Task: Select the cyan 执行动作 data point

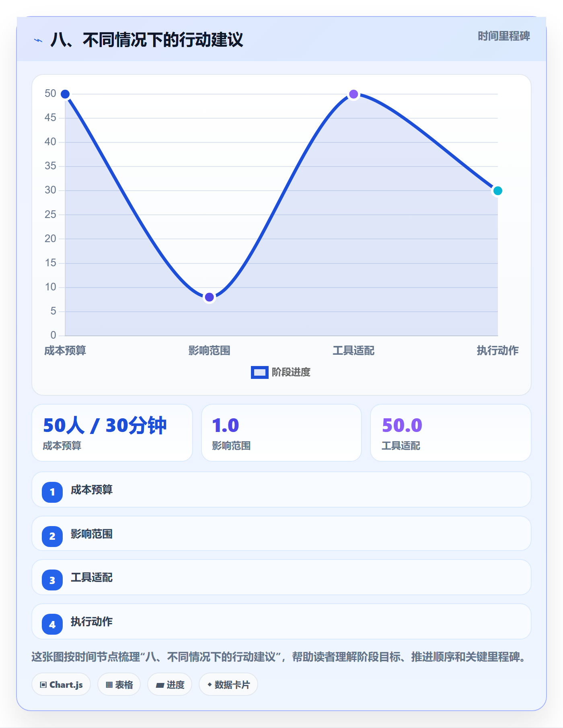Action: pyautogui.click(x=498, y=191)
